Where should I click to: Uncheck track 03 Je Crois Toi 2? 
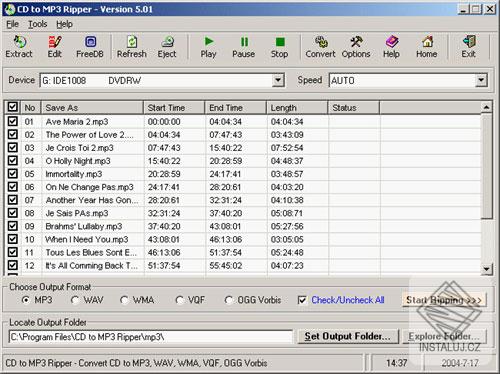pyautogui.click(x=13, y=147)
